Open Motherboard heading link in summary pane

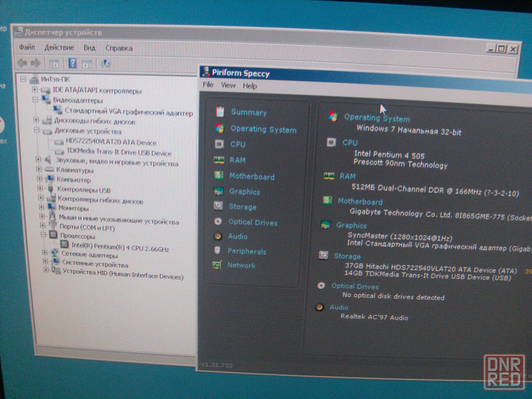pos(360,202)
